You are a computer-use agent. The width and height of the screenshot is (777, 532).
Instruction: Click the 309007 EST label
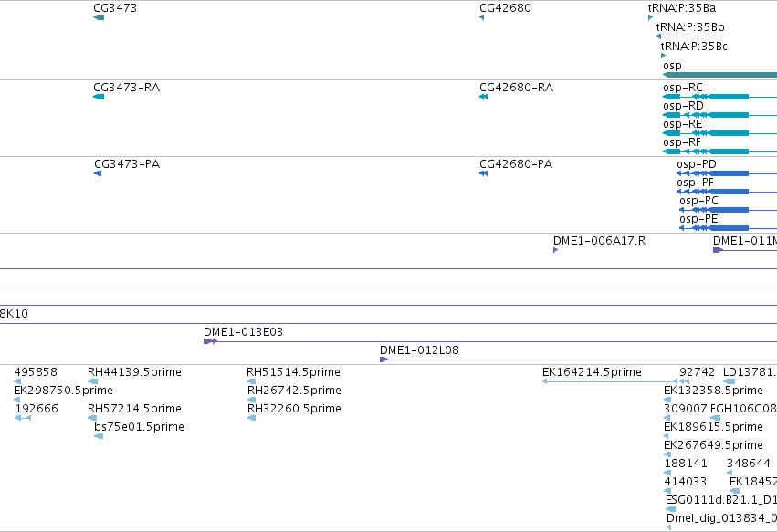(x=686, y=409)
